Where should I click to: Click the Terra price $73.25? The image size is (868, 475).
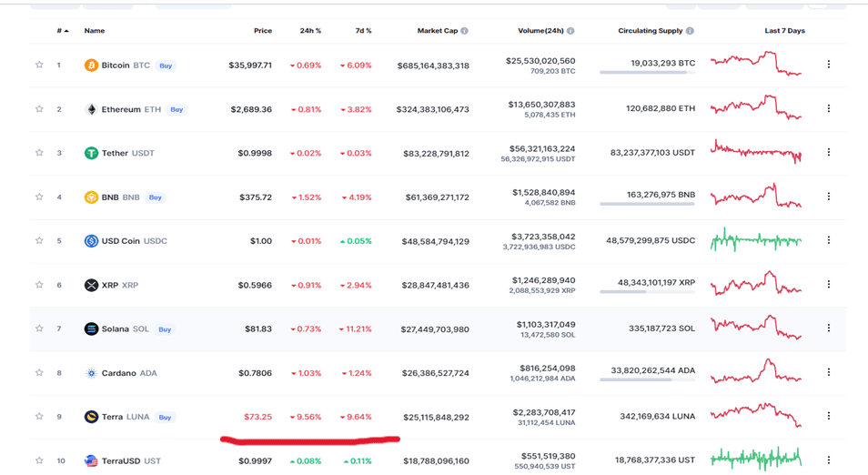pyautogui.click(x=258, y=417)
